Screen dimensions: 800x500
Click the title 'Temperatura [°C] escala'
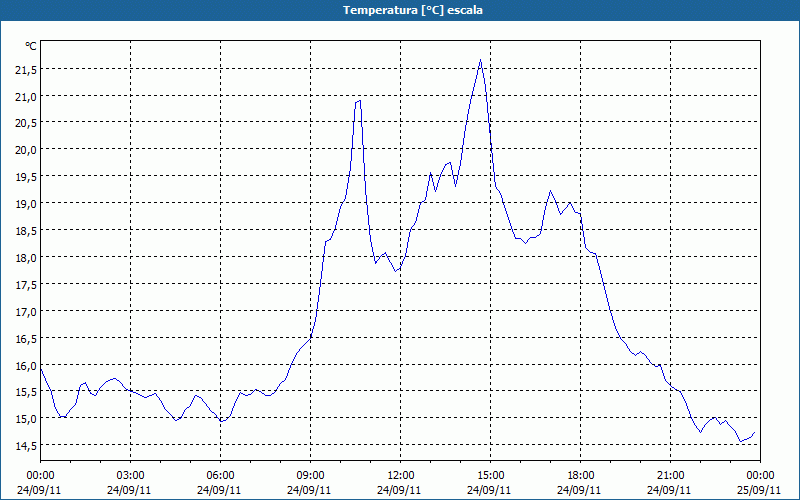tap(413, 10)
